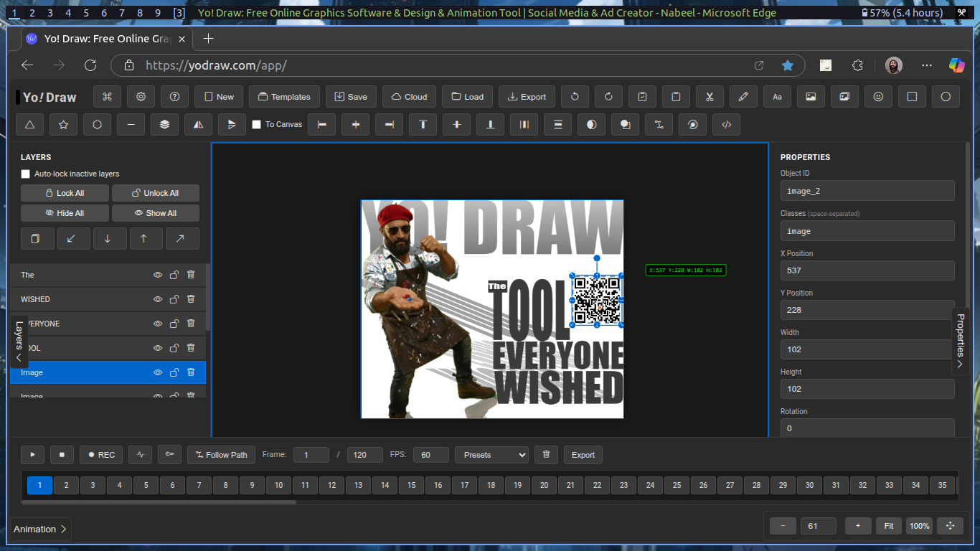Select the Ellipse shape tool
The width and height of the screenshot is (980, 551).
(x=946, y=96)
